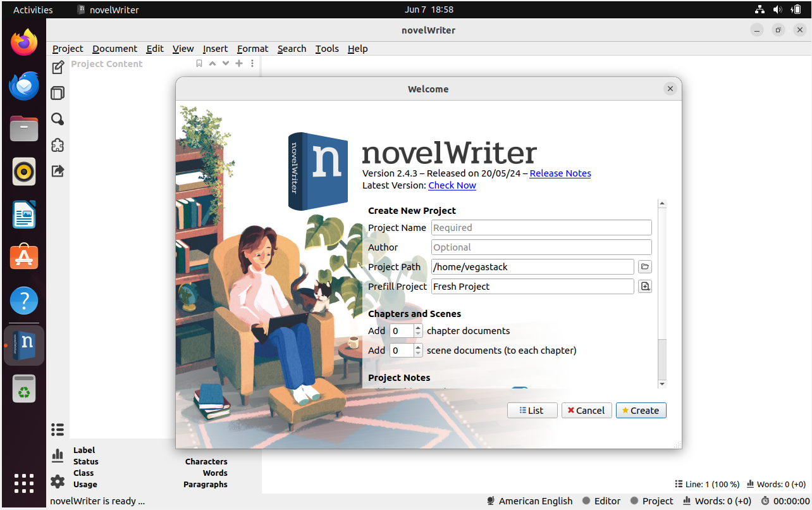Open the Search menu
This screenshot has width=812, height=510.
point(292,49)
